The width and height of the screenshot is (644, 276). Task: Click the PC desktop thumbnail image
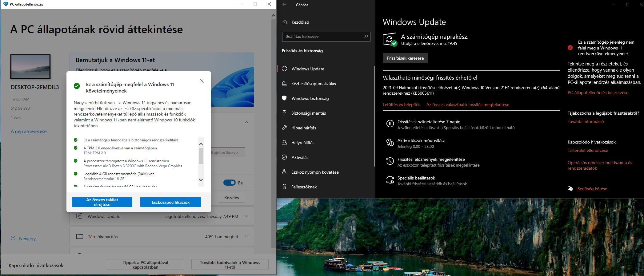30,67
